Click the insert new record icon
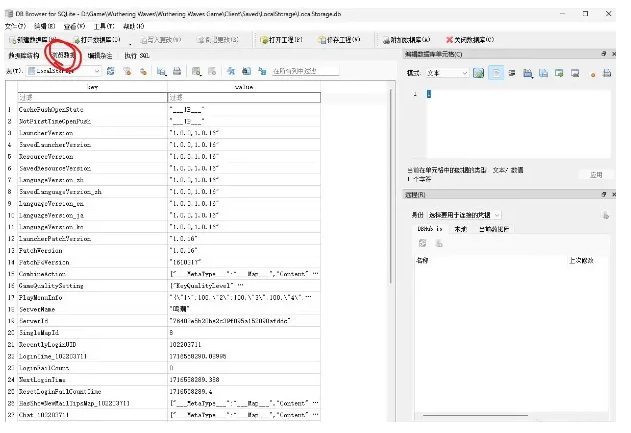Screen dimensions: 631x433 196,71
